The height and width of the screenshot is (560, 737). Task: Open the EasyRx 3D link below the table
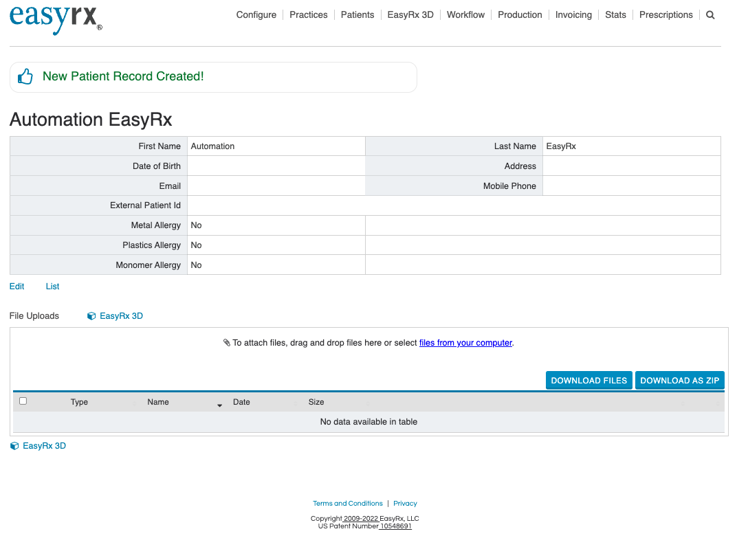point(44,446)
